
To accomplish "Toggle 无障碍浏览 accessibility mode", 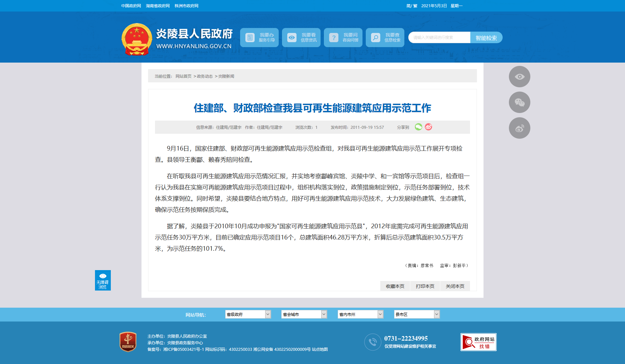I will pyautogui.click(x=103, y=280).
